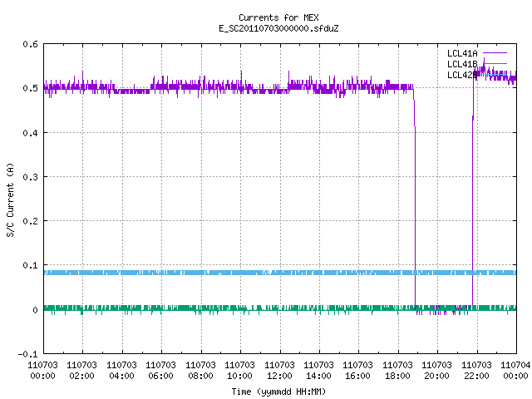
Task: Click the x-axis tick 110703 18:00
Action: (x=397, y=371)
